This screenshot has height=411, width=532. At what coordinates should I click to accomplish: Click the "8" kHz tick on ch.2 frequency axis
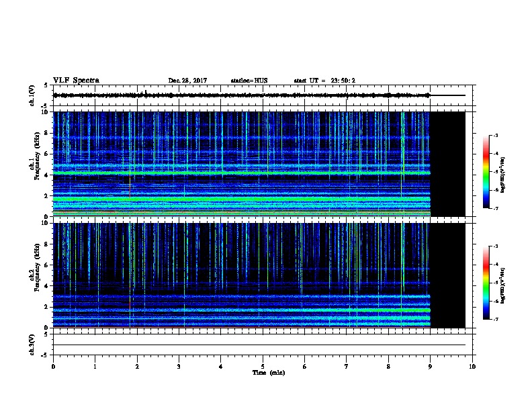(x=47, y=244)
